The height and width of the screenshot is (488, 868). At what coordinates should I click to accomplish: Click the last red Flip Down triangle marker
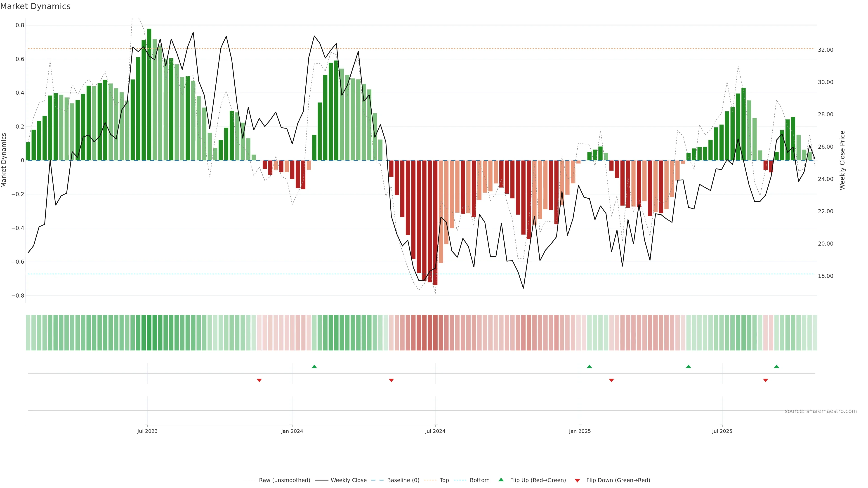(x=766, y=380)
